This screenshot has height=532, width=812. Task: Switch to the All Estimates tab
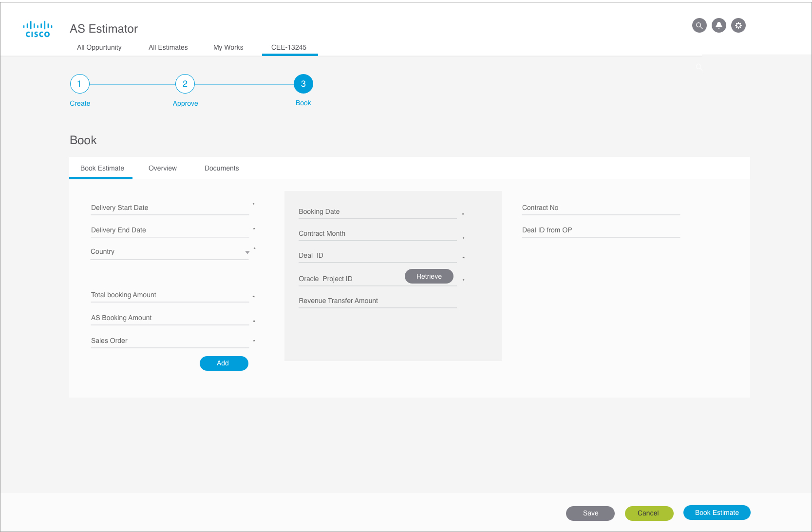coord(168,47)
